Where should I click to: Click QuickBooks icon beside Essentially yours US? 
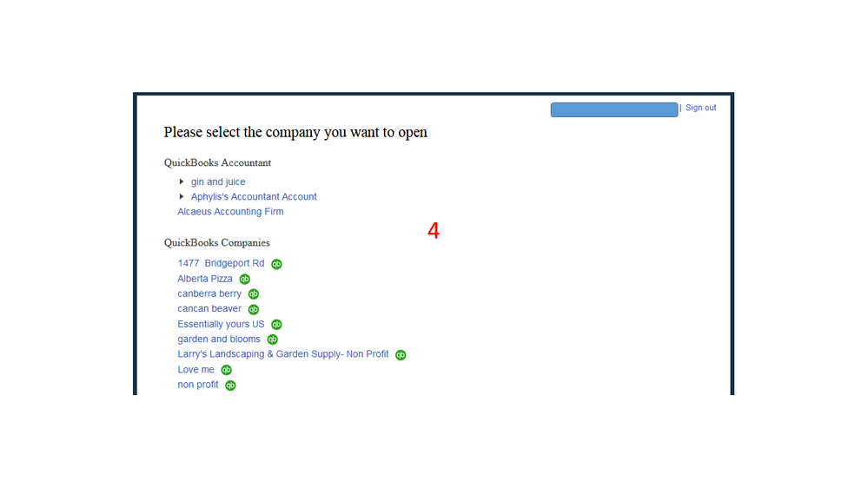tap(277, 324)
